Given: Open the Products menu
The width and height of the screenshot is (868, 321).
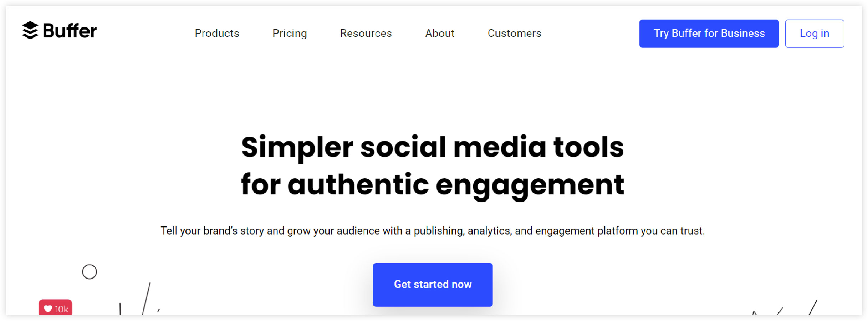Looking at the screenshot, I should click(x=217, y=33).
